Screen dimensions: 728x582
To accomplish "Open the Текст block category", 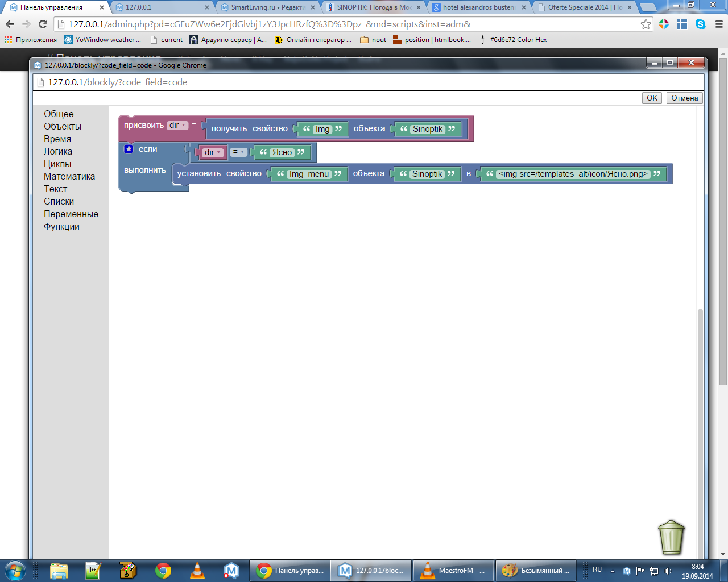I will 56,189.
